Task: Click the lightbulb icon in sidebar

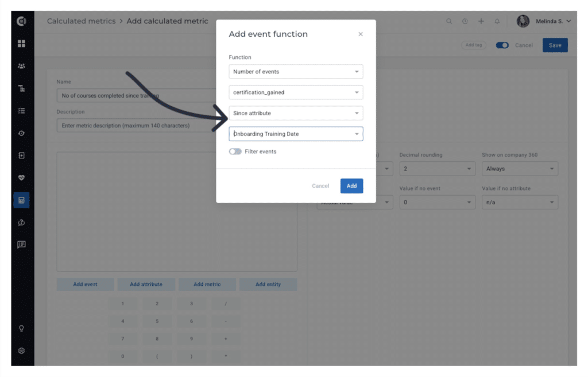Action: coord(22,328)
